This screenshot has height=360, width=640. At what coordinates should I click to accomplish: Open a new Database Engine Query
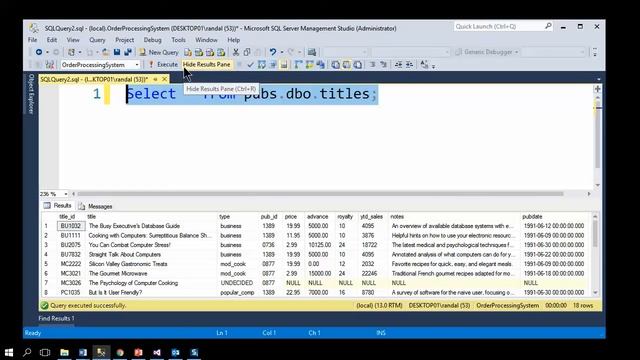(x=188, y=52)
